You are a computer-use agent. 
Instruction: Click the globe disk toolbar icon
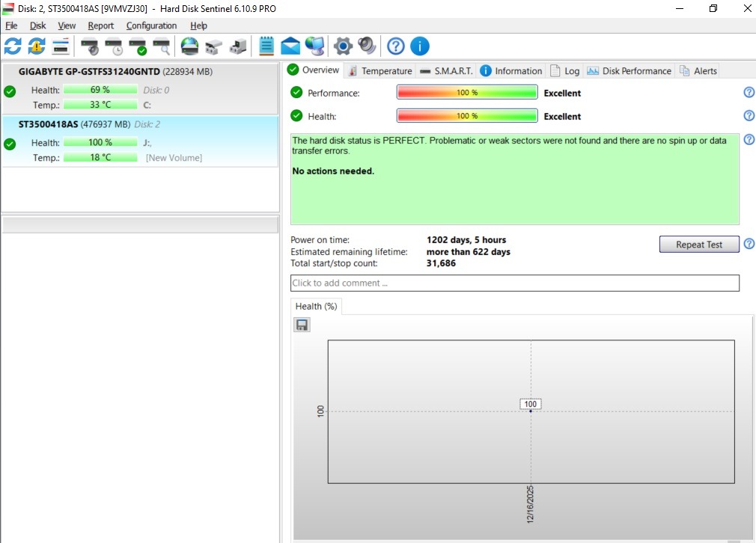point(190,46)
